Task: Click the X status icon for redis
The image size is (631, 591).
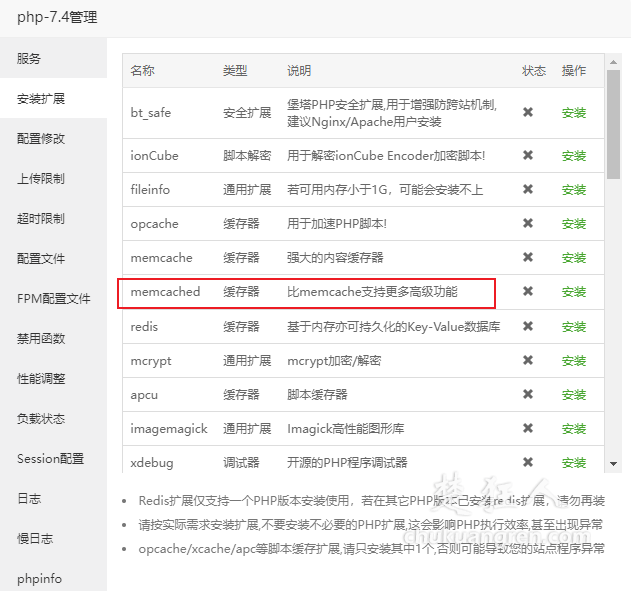Action: click(x=528, y=326)
